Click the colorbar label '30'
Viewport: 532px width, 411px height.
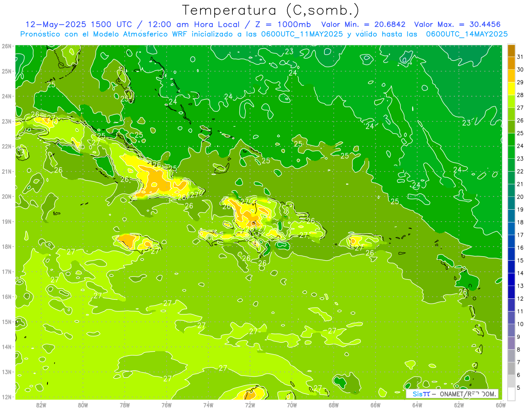[x=520, y=70]
